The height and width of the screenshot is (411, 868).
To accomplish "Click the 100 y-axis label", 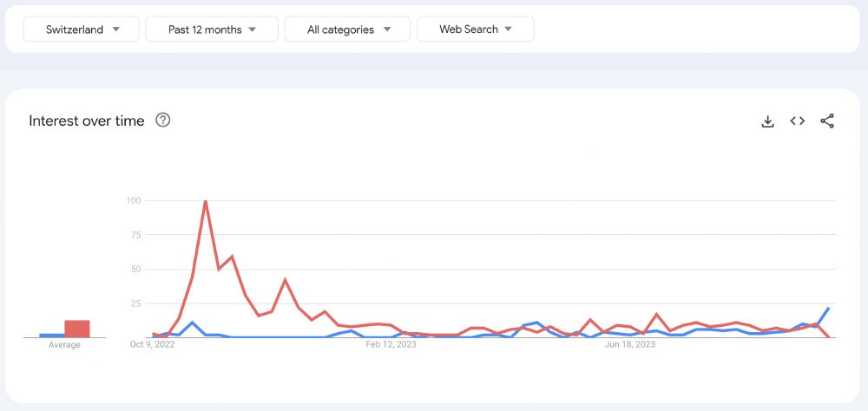I will [133, 201].
